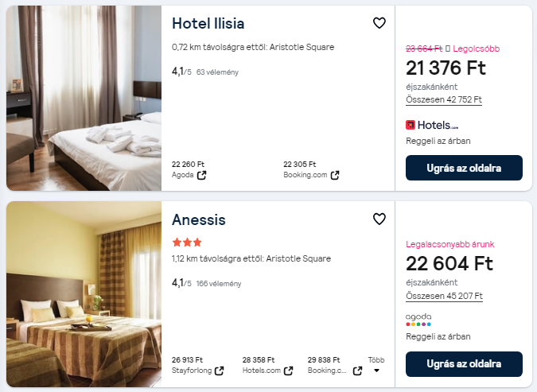This screenshot has height=392, width=537.
Task: Click the Agoda logo on Anessis card
Action: [418, 319]
